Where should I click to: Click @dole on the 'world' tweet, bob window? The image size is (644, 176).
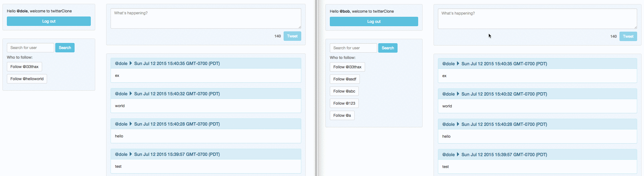click(x=449, y=94)
